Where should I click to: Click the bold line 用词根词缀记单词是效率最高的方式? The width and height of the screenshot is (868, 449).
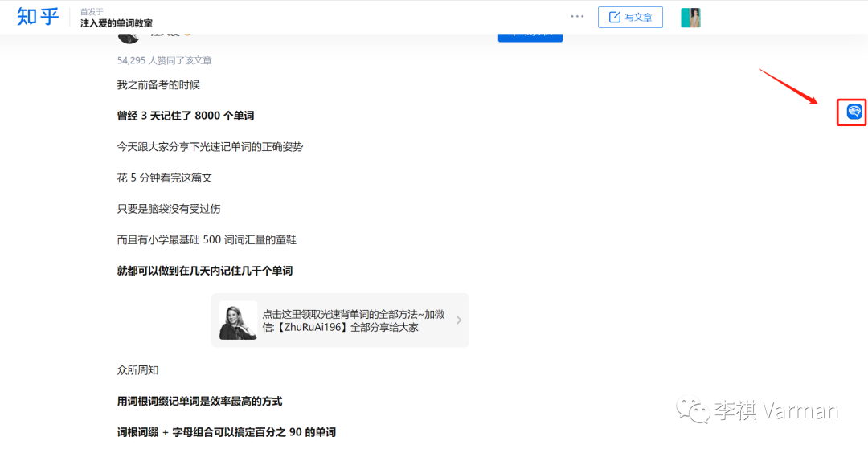click(x=199, y=401)
